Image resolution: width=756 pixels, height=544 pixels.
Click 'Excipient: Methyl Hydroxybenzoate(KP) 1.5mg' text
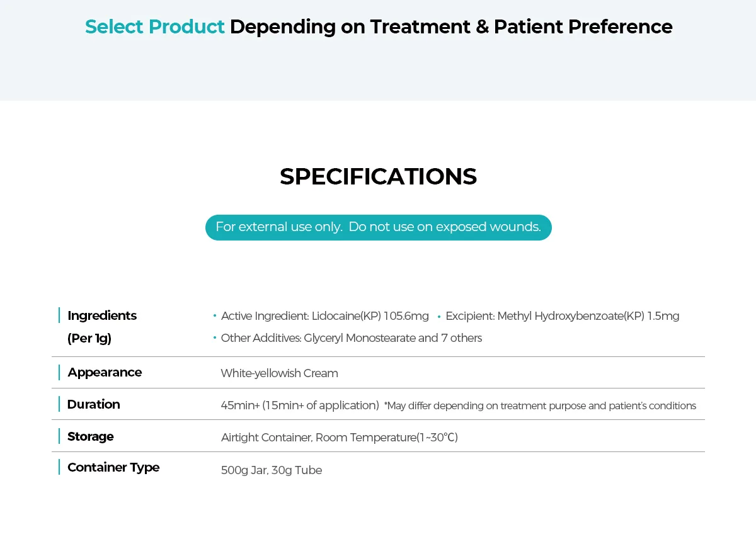pyautogui.click(x=563, y=316)
